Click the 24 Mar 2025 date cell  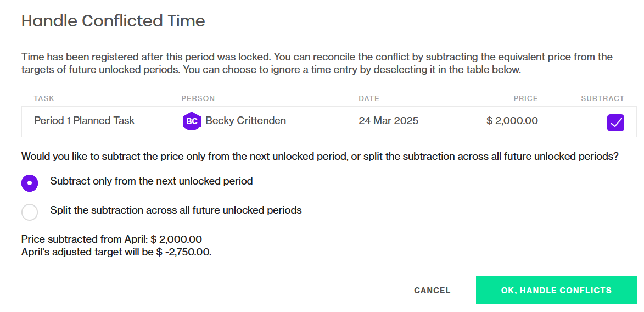coord(389,121)
